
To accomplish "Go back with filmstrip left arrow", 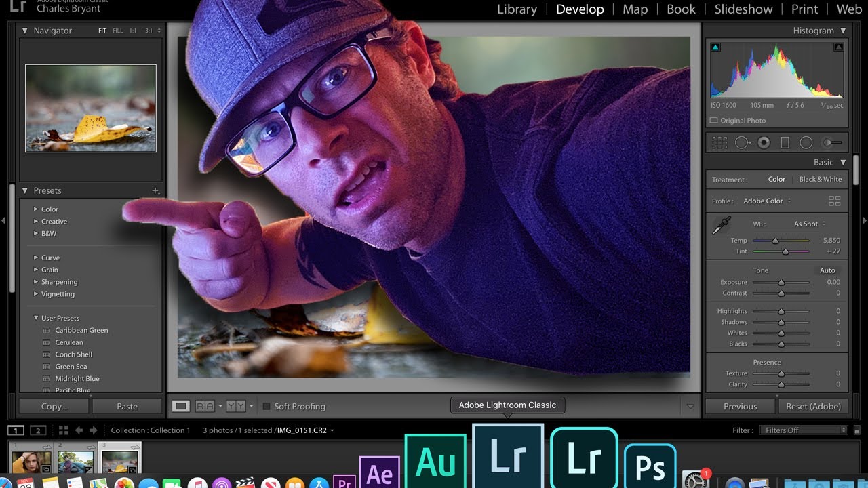I will pos(79,430).
